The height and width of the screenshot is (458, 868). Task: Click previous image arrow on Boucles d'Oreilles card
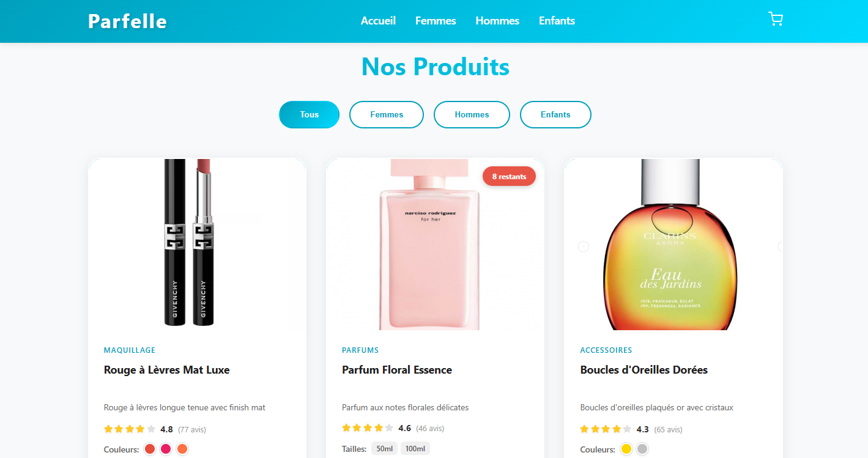pos(584,246)
